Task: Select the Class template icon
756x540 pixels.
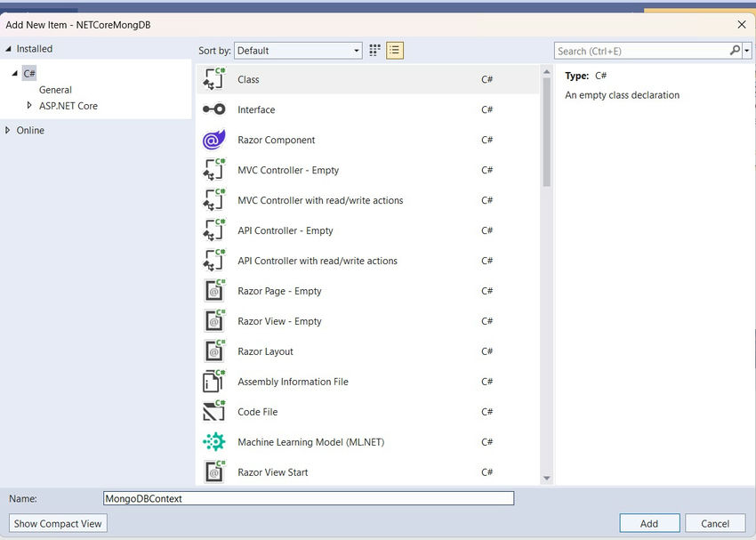Action: tap(215, 79)
